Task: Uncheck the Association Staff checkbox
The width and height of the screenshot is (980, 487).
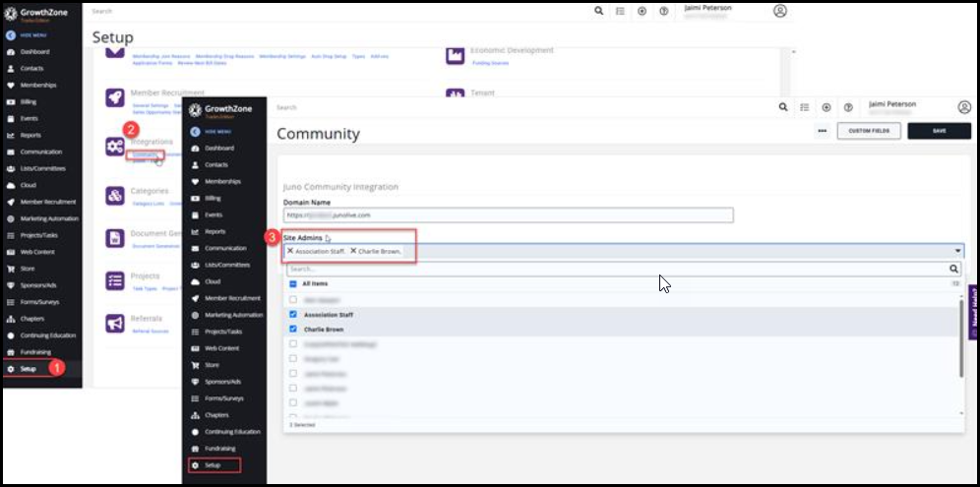Action: point(293,315)
